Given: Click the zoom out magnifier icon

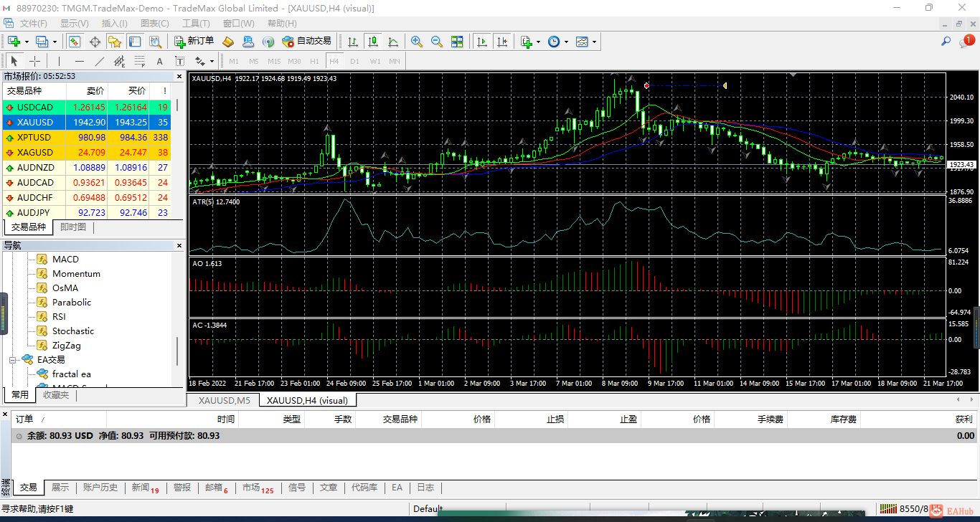Looking at the screenshot, I should 436,42.
